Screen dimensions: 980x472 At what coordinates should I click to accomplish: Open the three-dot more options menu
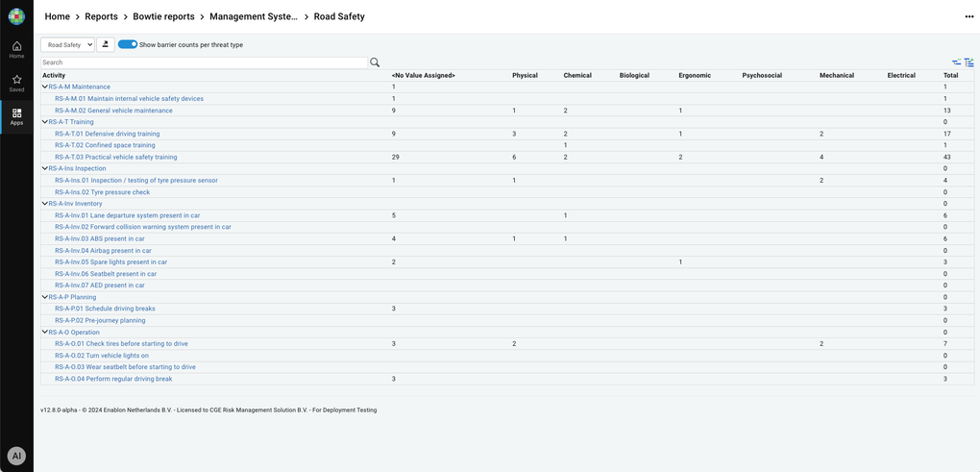(x=968, y=16)
